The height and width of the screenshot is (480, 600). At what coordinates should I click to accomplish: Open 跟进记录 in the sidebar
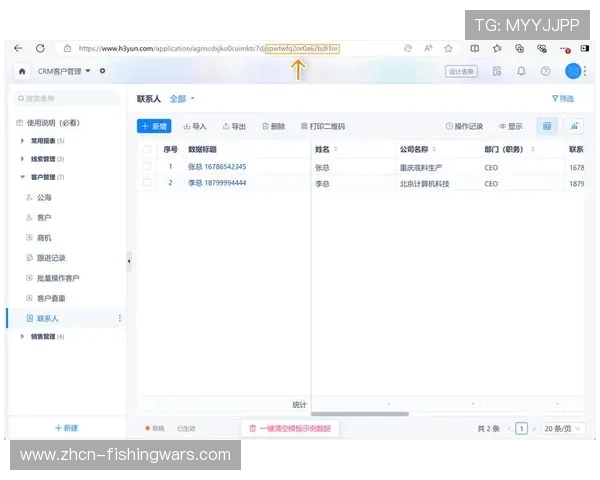51,258
